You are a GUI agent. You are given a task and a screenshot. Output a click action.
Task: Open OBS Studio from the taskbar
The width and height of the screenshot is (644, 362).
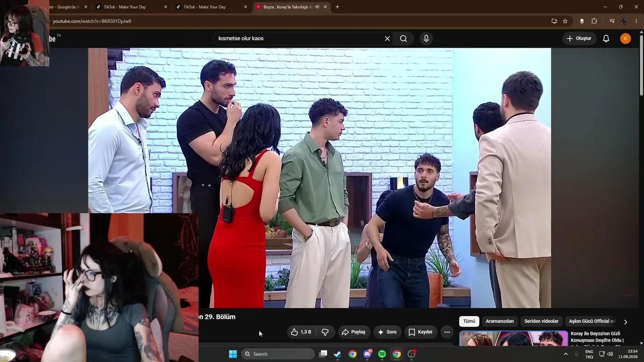[412, 354]
